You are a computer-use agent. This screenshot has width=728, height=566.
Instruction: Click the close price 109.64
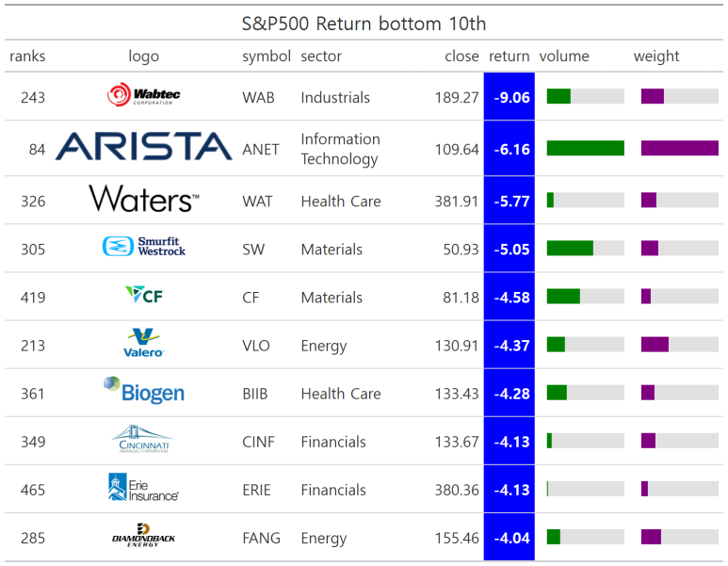[x=457, y=150]
